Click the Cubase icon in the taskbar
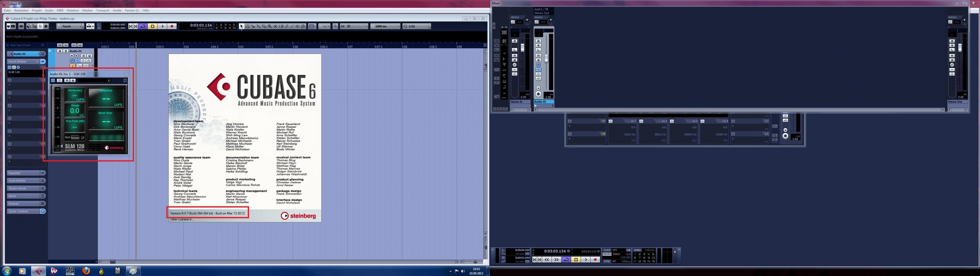The width and height of the screenshot is (980, 276). pos(38,271)
